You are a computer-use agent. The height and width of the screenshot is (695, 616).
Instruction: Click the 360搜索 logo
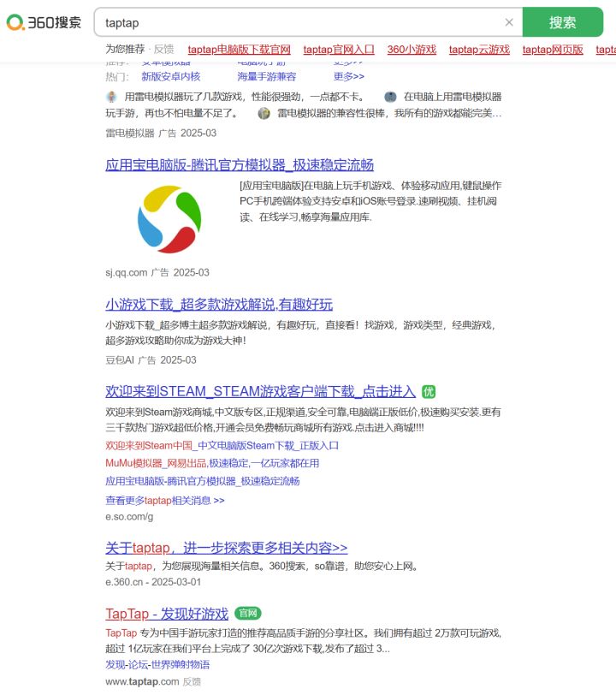point(44,22)
